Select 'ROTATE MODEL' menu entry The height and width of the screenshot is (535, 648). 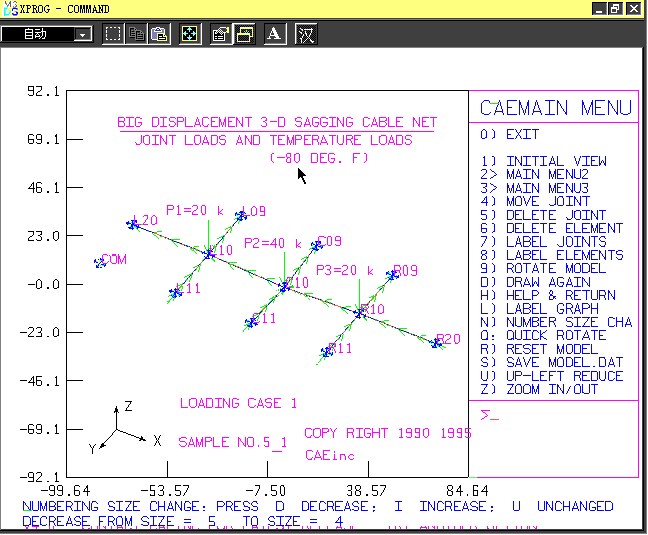click(x=555, y=268)
